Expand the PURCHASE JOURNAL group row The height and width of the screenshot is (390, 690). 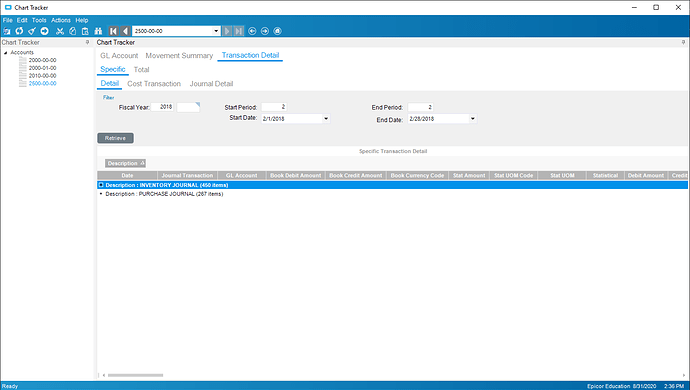point(101,194)
